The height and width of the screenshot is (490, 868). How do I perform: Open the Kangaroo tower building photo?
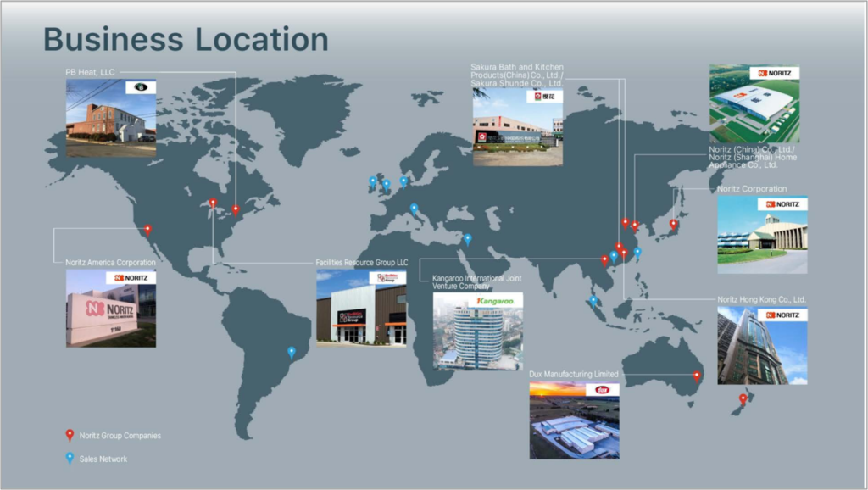(x=478, y=331)
